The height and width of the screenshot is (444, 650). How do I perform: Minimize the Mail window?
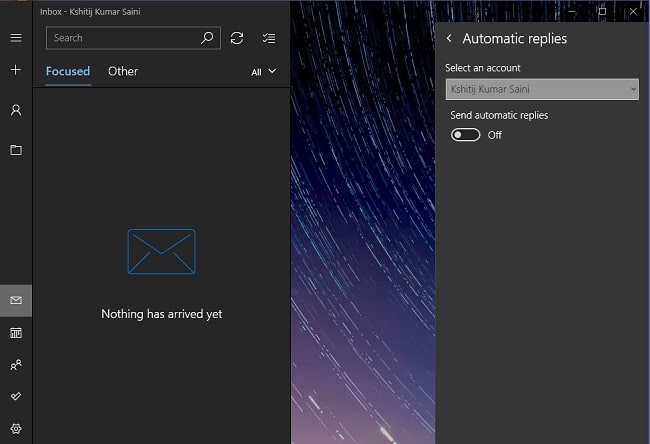coord(572,12)
